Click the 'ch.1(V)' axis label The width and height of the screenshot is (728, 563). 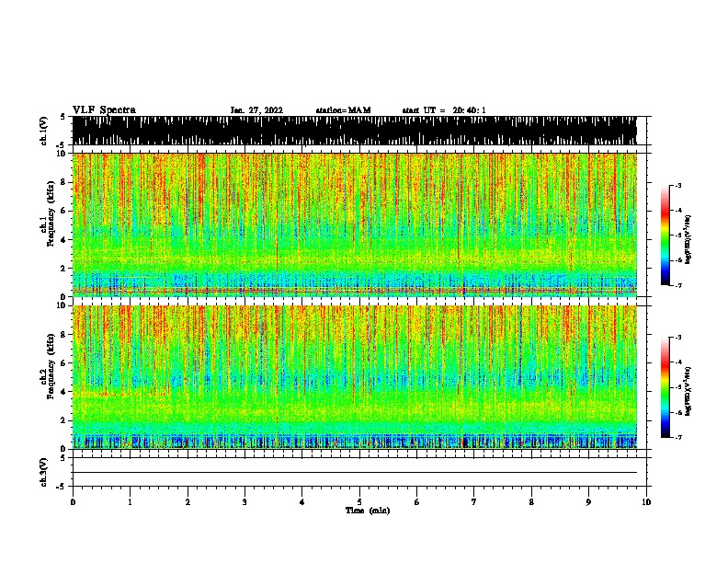pyautogui.click(x=44, y=131)
